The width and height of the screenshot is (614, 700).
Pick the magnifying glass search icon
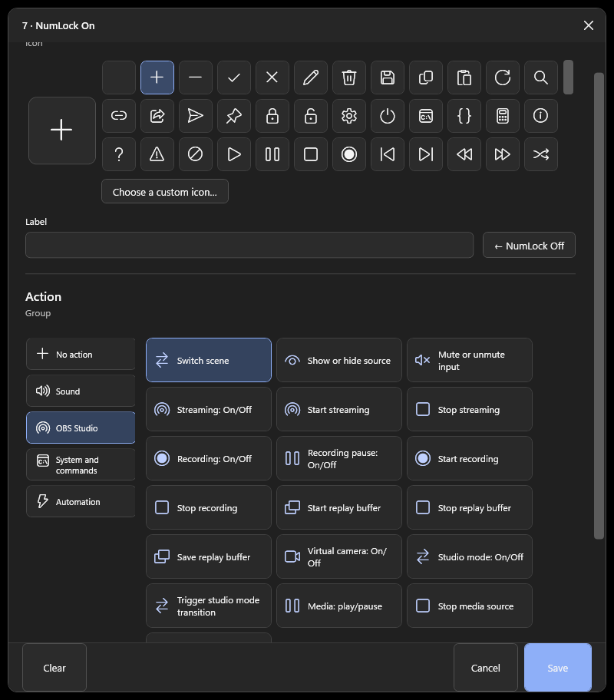541,78
